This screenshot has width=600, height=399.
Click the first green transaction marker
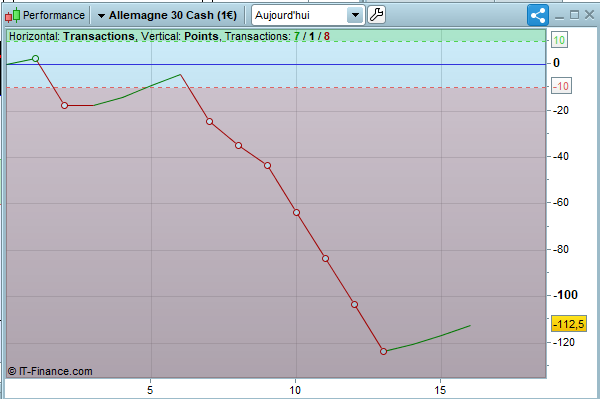pos(36,59)
